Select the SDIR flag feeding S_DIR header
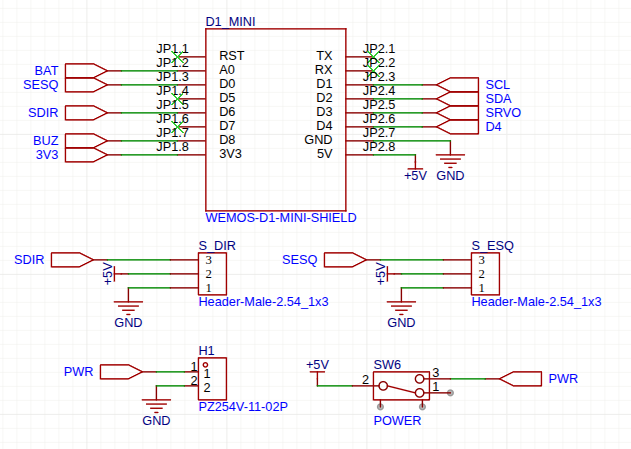The height and width of the screenshot is (449, 631). [x=72, y=260]
